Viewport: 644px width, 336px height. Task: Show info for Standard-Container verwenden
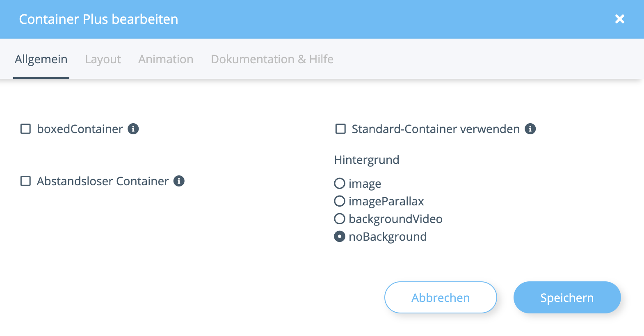tap(530, 129)
